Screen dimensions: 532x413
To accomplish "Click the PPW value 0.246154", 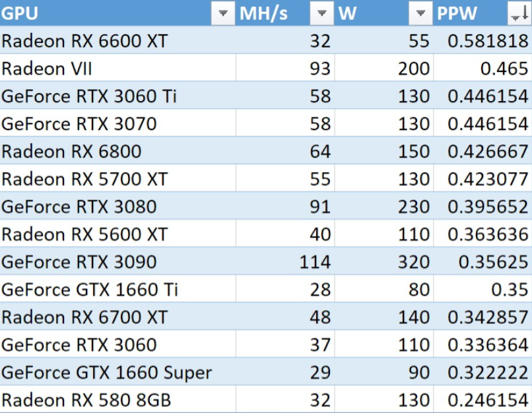I will pos(488,400).
